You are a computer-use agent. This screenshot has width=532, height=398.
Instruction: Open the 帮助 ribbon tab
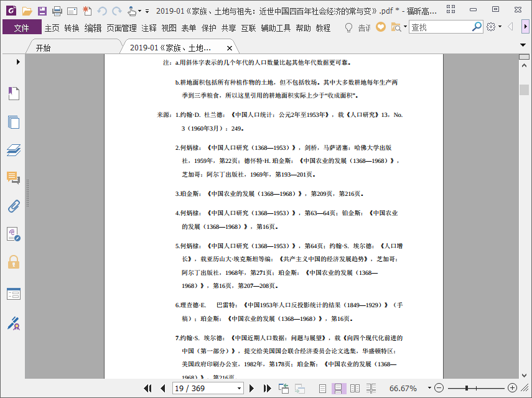pos(303,28)
